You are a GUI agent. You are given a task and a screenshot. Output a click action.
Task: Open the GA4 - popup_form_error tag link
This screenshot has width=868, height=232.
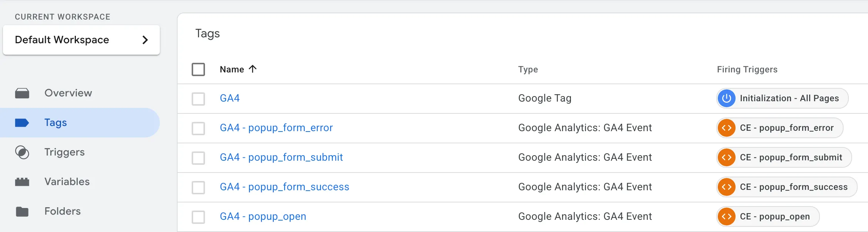(276, 128)
